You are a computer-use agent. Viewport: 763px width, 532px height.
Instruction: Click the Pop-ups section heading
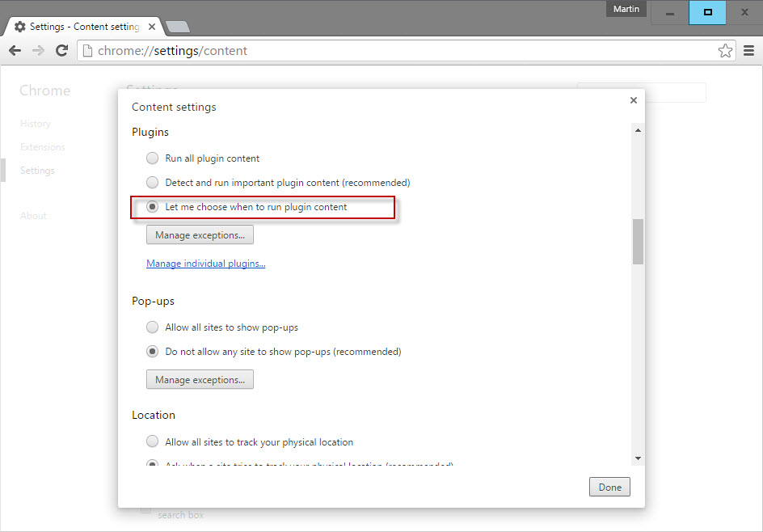[153, 302]
